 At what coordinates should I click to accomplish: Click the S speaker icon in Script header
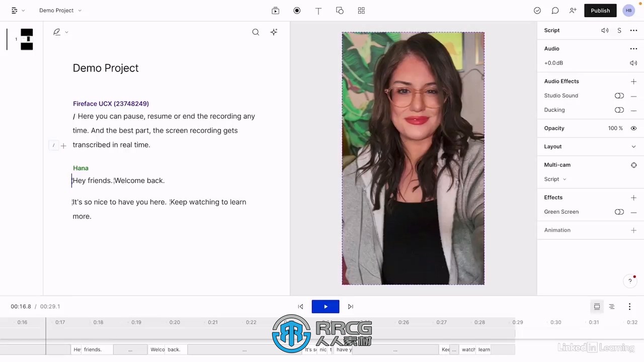[619, 31]
